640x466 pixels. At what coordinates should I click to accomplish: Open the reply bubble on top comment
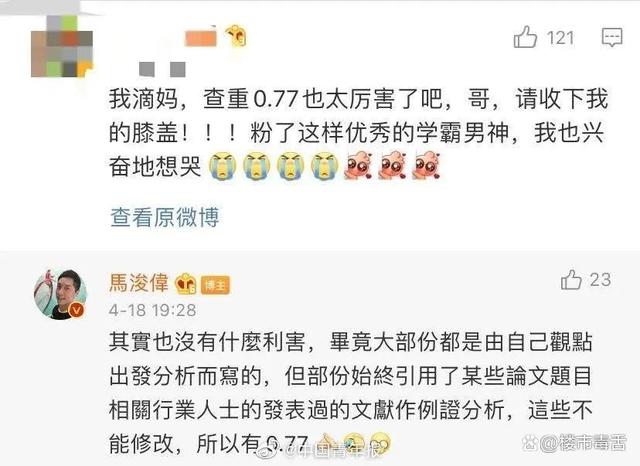[612, 37]
